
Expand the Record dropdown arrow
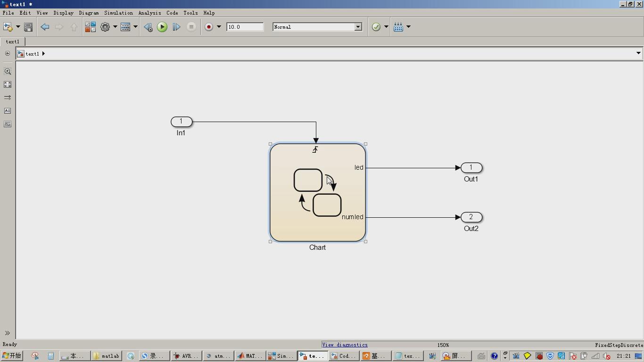pos(219,27)
